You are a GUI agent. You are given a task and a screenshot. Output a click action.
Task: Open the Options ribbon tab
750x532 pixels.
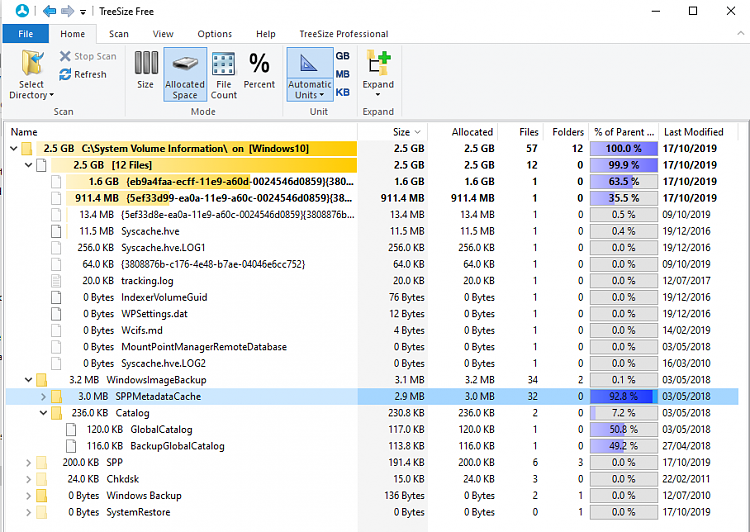pos(215,34)
